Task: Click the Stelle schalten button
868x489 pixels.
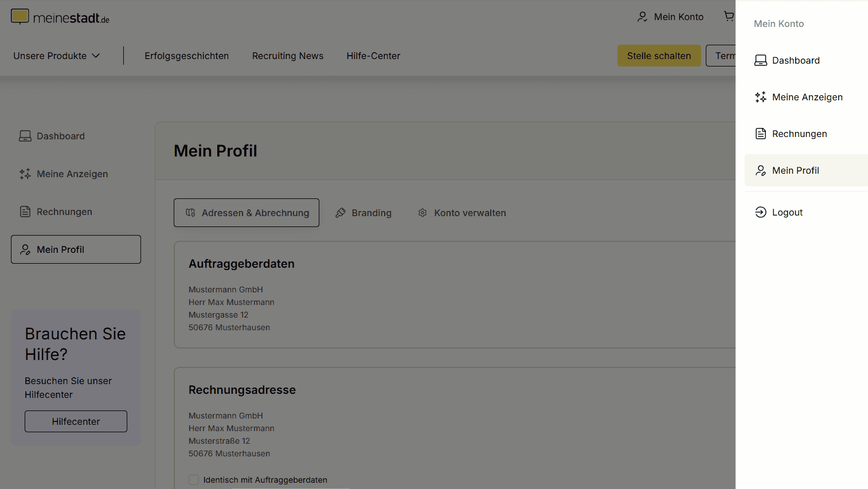Action: click(659, 56)
